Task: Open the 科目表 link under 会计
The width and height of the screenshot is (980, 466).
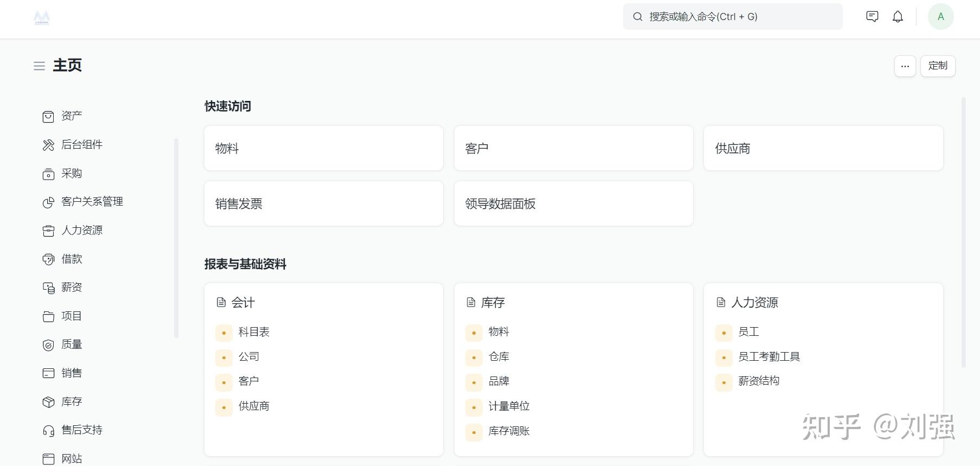Action: 254,332
